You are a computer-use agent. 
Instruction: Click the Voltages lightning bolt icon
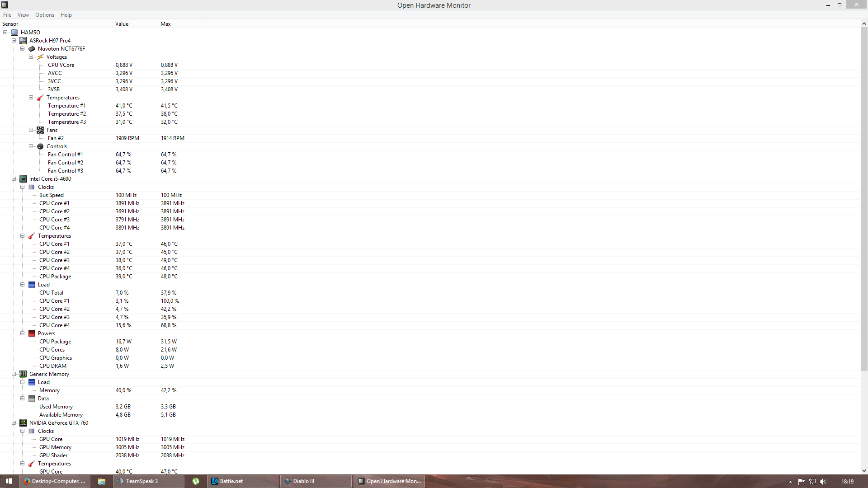(x=40, y=57)
